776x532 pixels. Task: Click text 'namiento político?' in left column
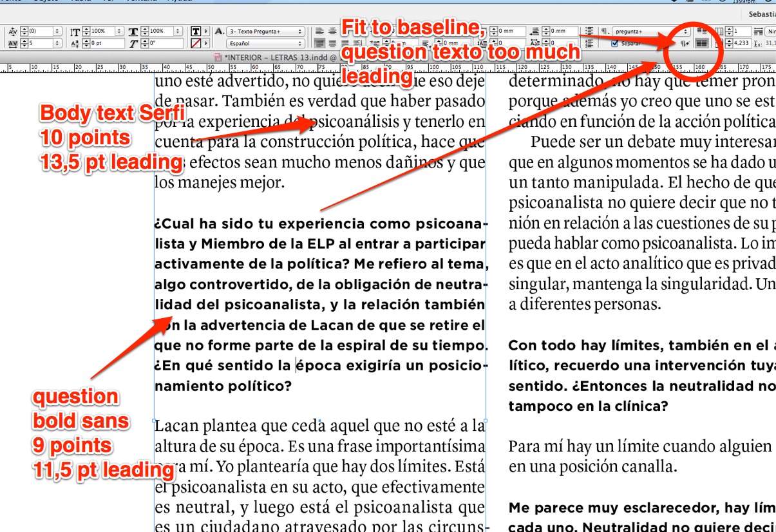223,386
